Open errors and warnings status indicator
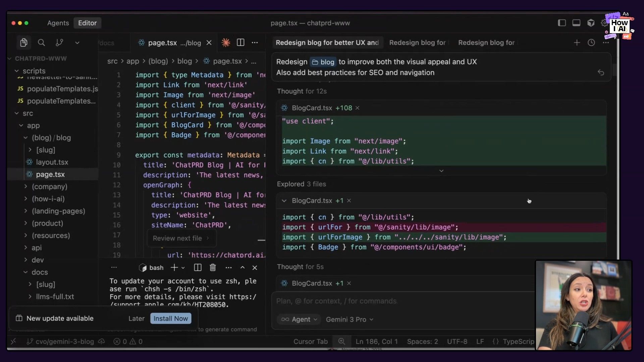Image resolution: width=644 pixels, height=362 pixels. tap(128, 342)
